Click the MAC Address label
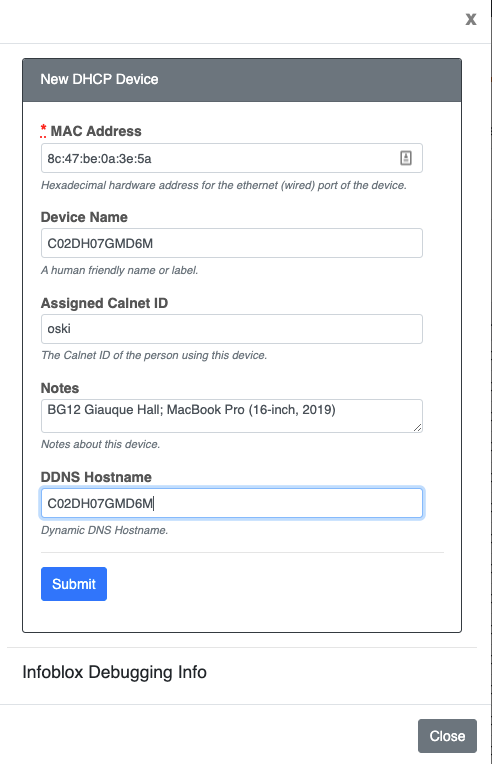This screenshot has height=764, width=492. coord(96,131)
